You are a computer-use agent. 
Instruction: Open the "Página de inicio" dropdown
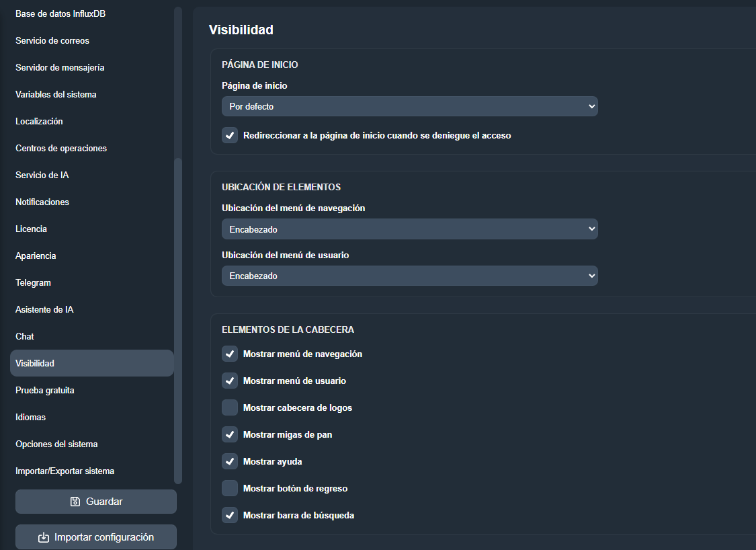coord(410,106)
